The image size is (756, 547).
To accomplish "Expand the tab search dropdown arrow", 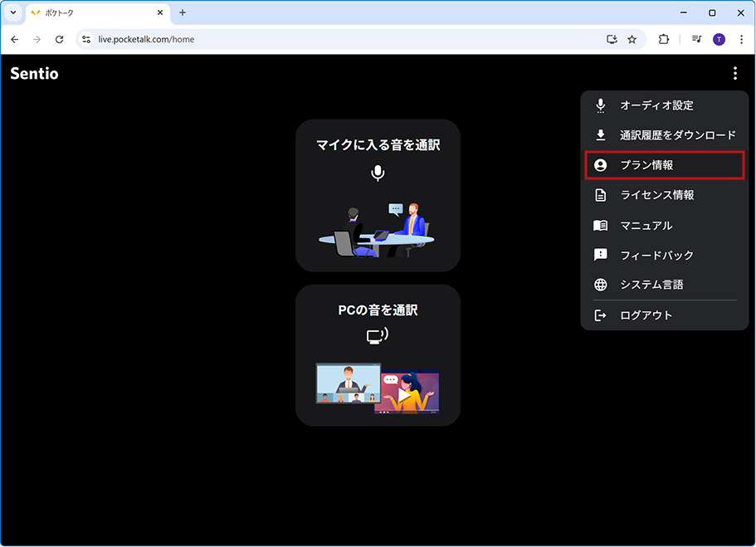I will coord(13,13).
